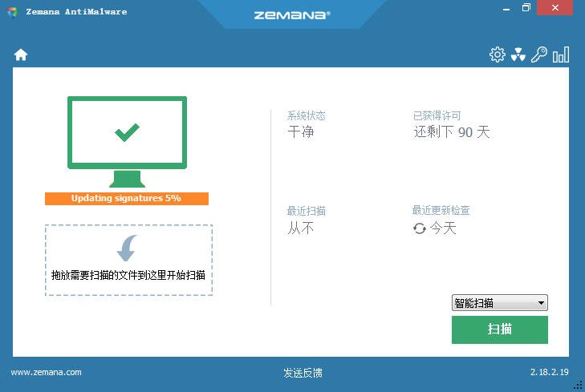Click 发送反馈 feedback link
585x392 pixels.
pos(303,373)
